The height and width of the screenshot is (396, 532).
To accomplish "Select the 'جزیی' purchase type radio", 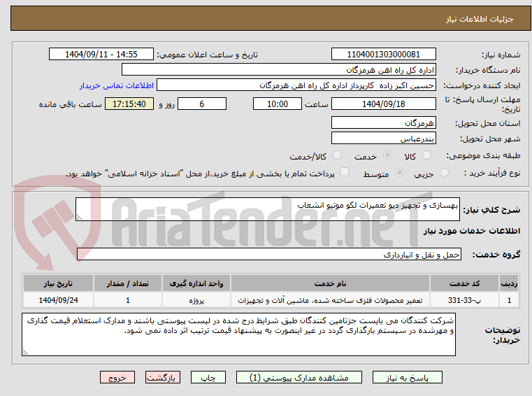I will [x=444, y=173].
